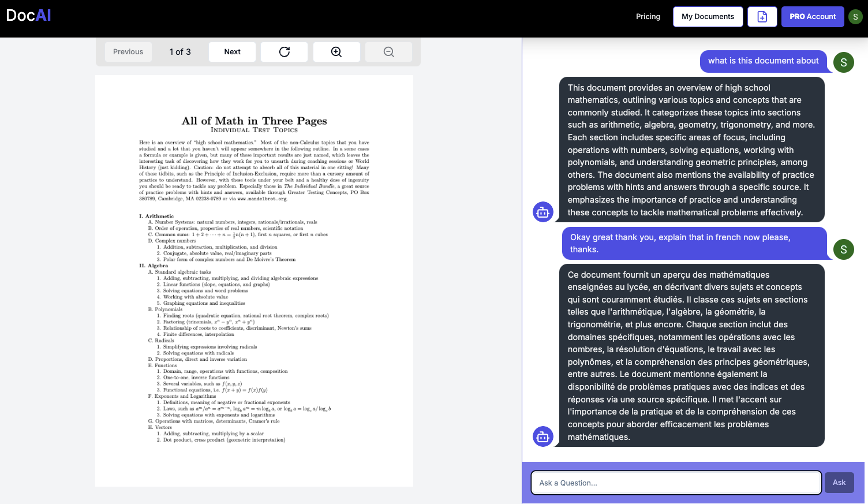Click the French 'Ce document fournit' response
The image size is (868, 504).
(x=691, y=356)
